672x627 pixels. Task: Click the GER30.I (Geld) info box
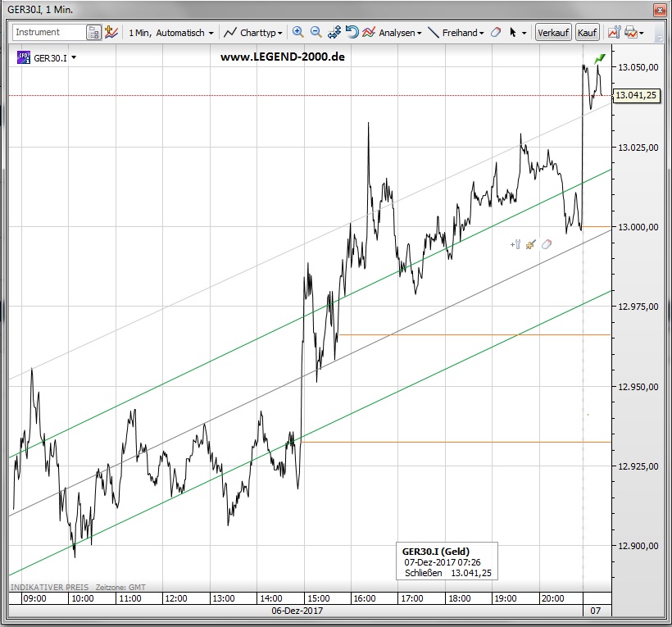pyautogui.click(x=447, y=561)
